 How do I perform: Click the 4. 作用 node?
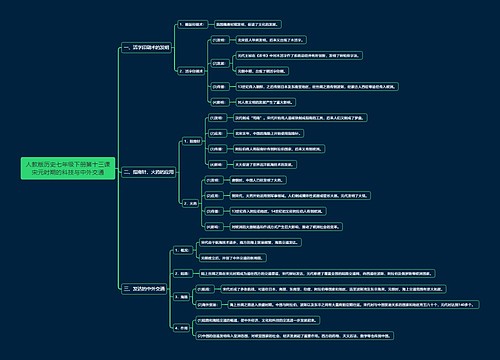[182, 328]
